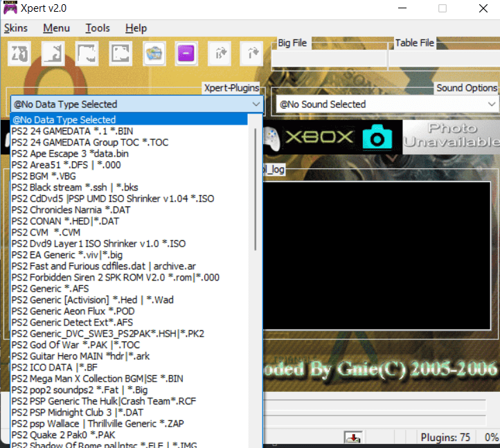Click the black log display area
Screen dimensions: 500x448
tap(377, 256)
